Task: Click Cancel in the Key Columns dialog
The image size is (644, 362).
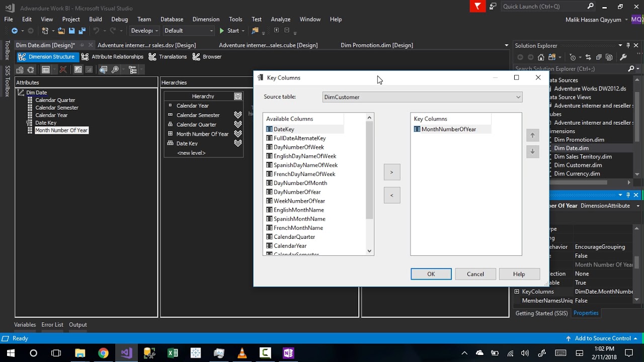Action: (475, 274)
